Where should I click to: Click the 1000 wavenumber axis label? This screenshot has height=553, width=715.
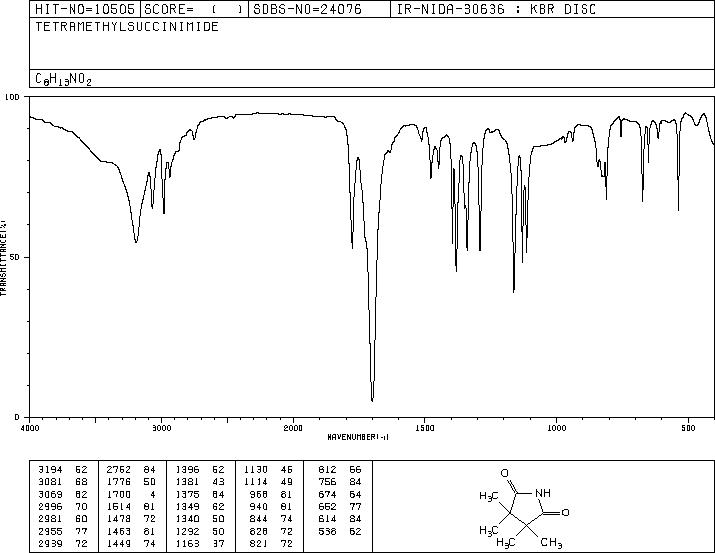tap(556, 428)
